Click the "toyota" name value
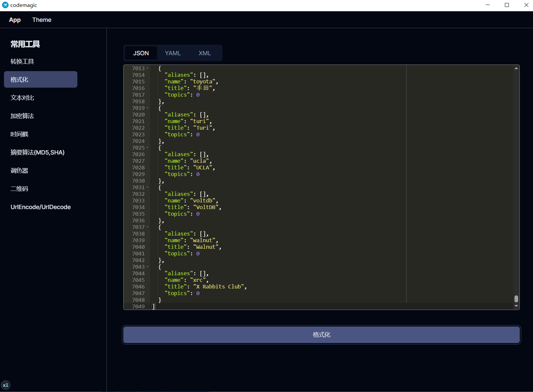Image resolution: width=533 pixels, height=392 pixels. 203,82
